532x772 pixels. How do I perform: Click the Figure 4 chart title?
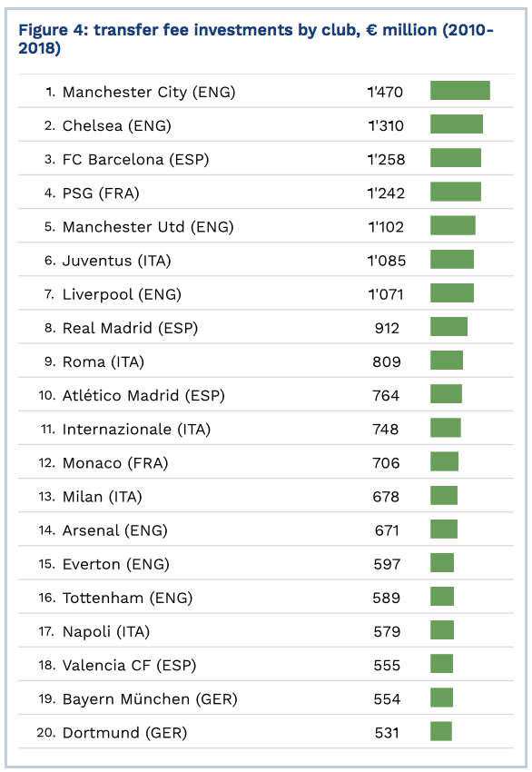click(x=256, y=39)
